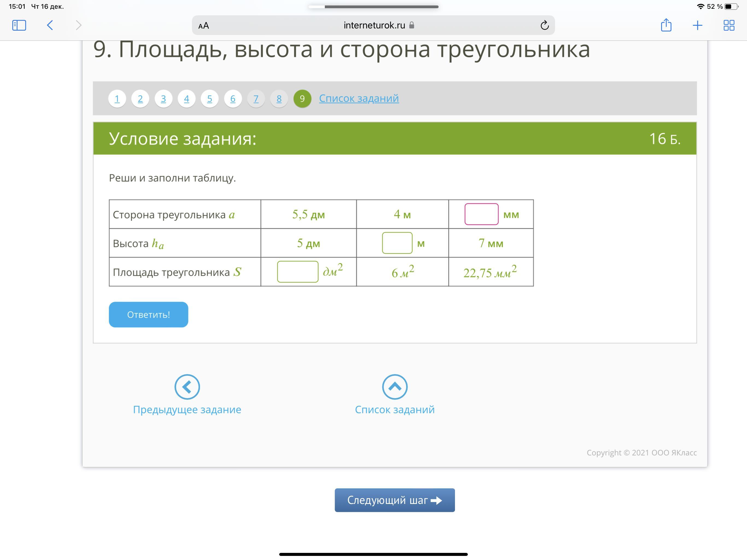The width and height of the screenshot is (747, 560).
Task: Open Safari sidebar panel icon
Action: click(x=19, y=25)
